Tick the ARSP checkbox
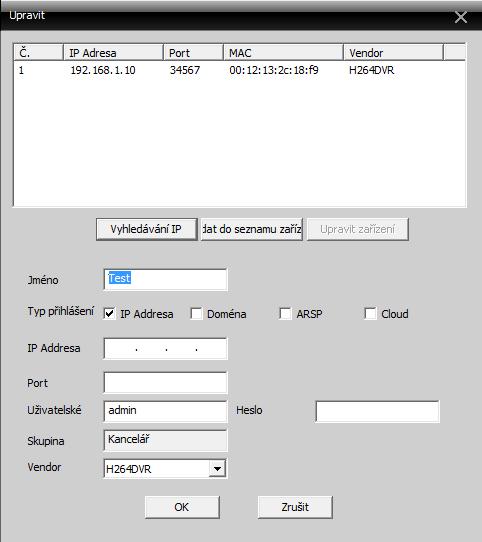482x542 pixels. [285, 314]
